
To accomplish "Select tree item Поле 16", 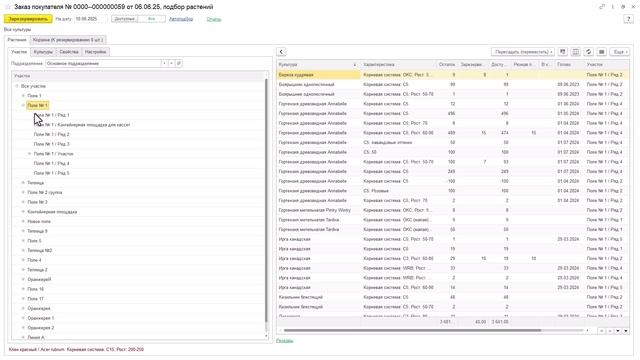I will (36, 289).
